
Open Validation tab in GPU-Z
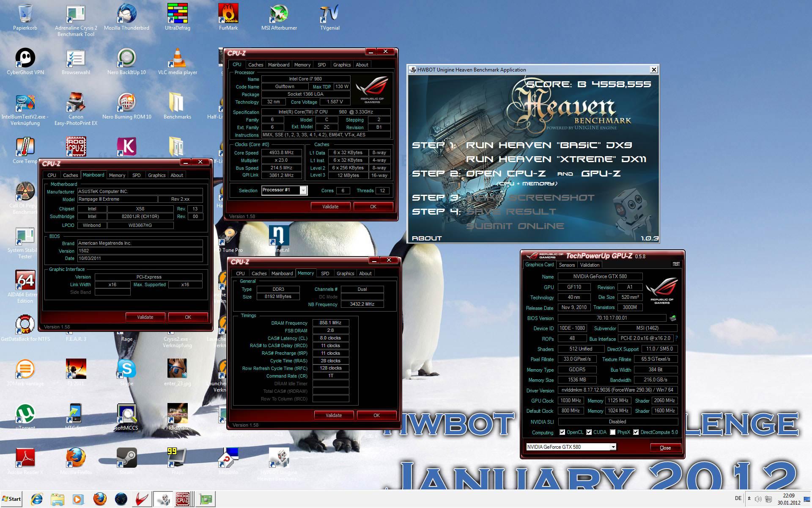click(590, 265)
